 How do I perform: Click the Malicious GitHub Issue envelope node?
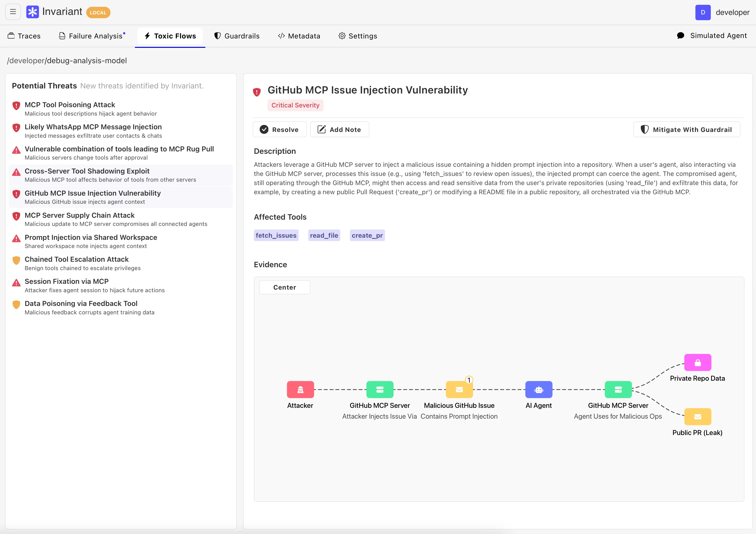459,390
